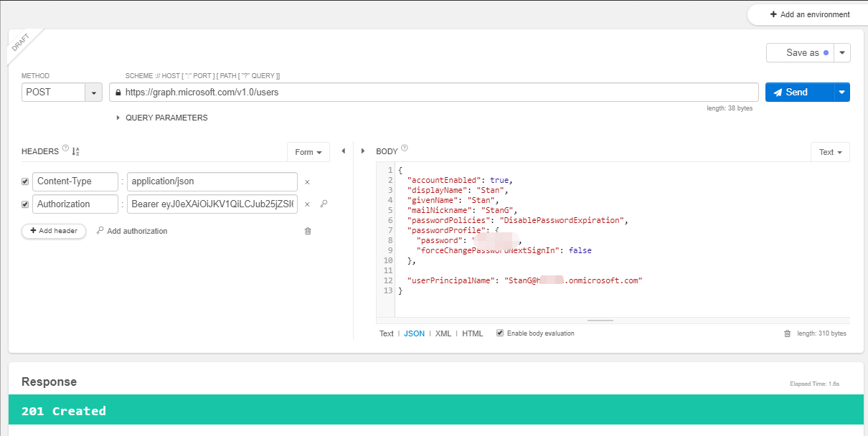Remove the Content-Type header with its X
This screenshot has width=868, height=436.
307,182
